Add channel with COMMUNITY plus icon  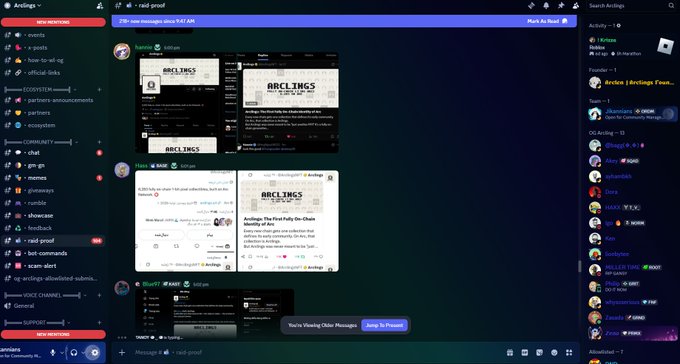(99, 142)
